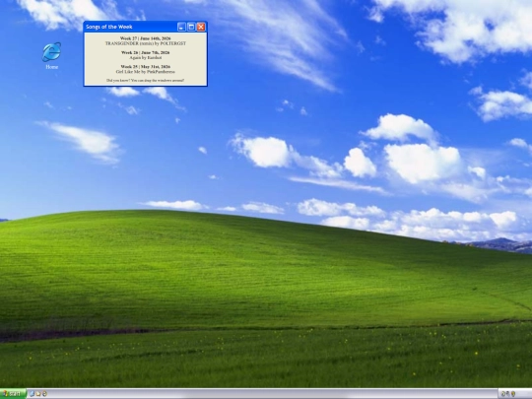This screenshot has width=532, height=399.
Task: Click the Start button on the taskbar
Action: 13,393
